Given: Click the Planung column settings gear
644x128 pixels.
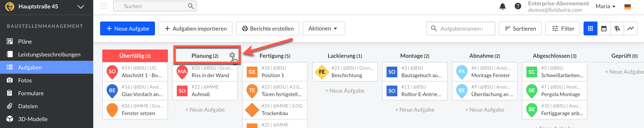Looking at the screenshot, I should pyautogui.click(x=232, y=55).
